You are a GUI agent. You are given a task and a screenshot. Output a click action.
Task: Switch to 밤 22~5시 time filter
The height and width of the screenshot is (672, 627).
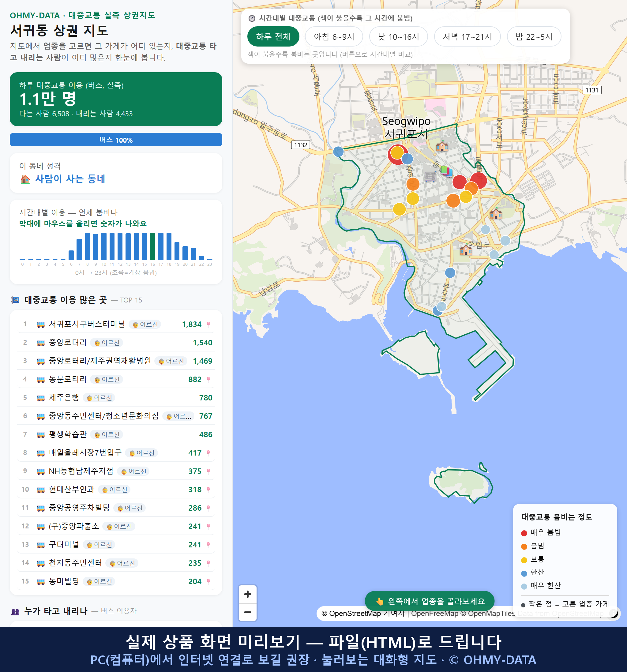point(534,36)
